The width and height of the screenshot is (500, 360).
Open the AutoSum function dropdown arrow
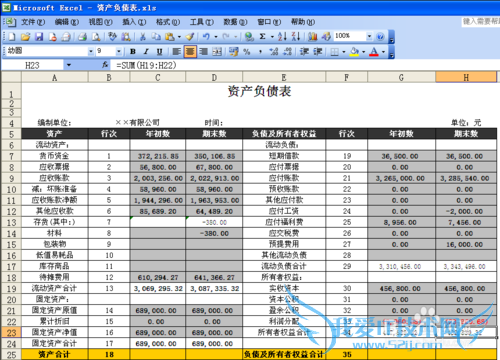pyautogui.click(x=272, y=36)
